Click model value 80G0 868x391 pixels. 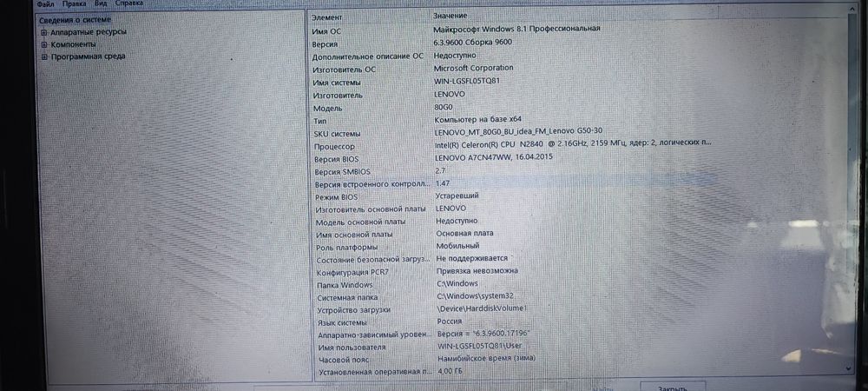(444, 107)
